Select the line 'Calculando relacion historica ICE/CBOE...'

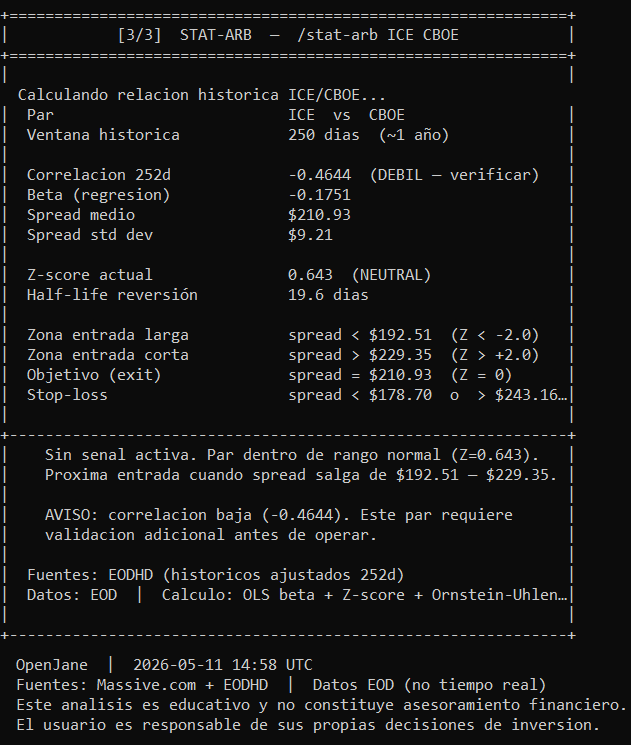tap(201, 95)
